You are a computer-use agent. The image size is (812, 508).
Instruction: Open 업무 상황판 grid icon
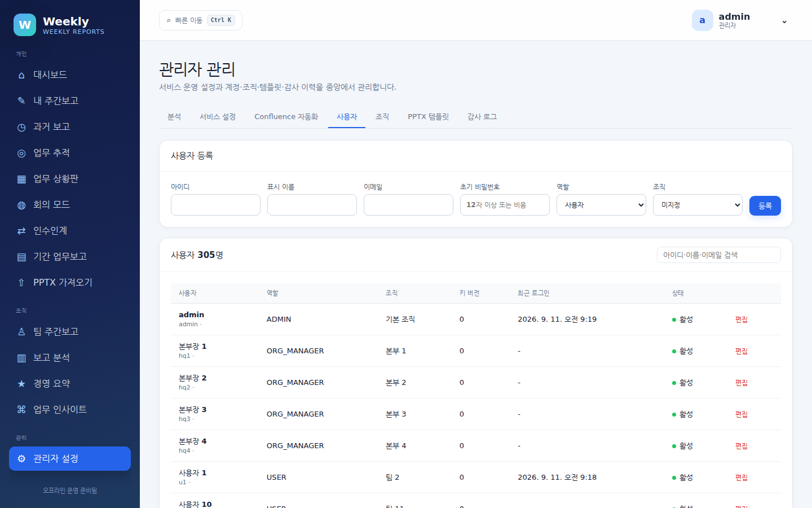click(21, 179)
